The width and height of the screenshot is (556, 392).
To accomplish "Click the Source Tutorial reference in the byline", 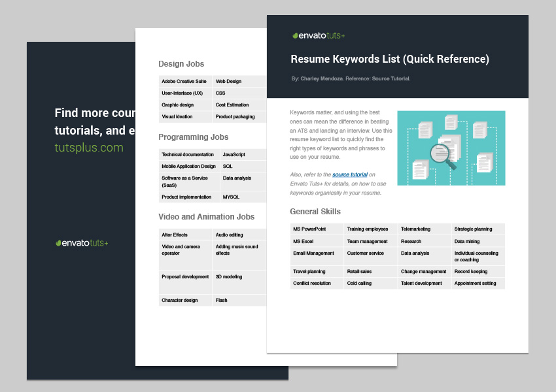I will tap(391, 78).
